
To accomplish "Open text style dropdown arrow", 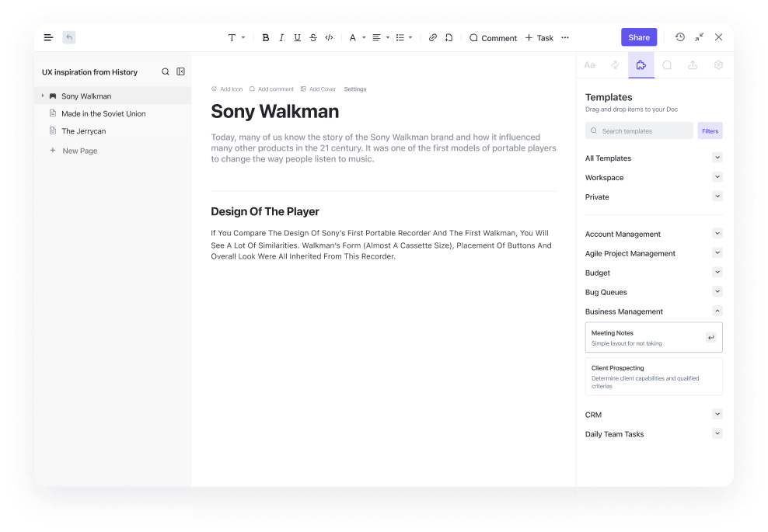I will 243,38.
